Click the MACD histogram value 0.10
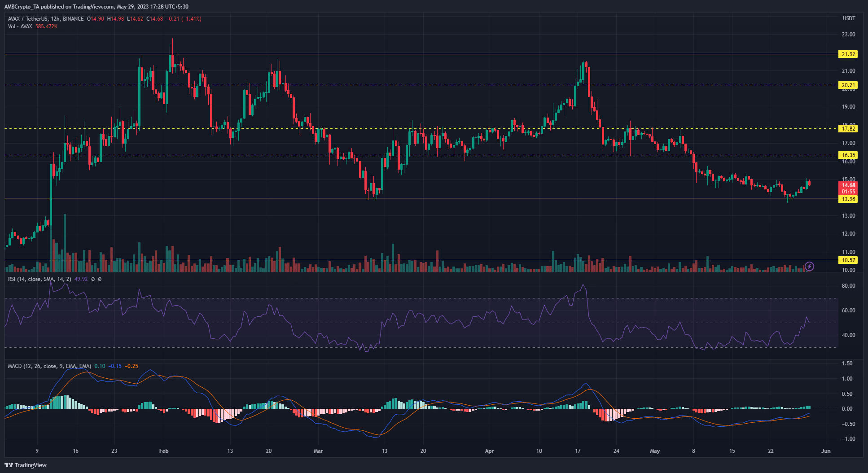Screen dimensions: 868x473 tap(100, 366)
